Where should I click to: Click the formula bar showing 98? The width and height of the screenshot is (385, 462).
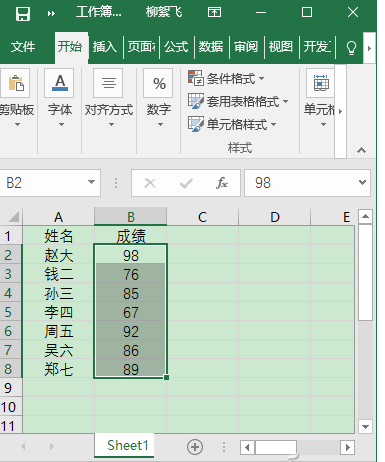pos(300,183)
